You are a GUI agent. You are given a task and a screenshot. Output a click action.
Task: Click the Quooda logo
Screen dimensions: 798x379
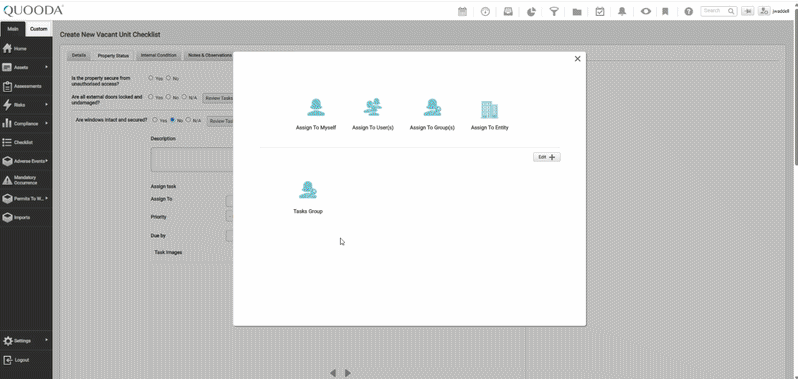(x=33, y=10)
